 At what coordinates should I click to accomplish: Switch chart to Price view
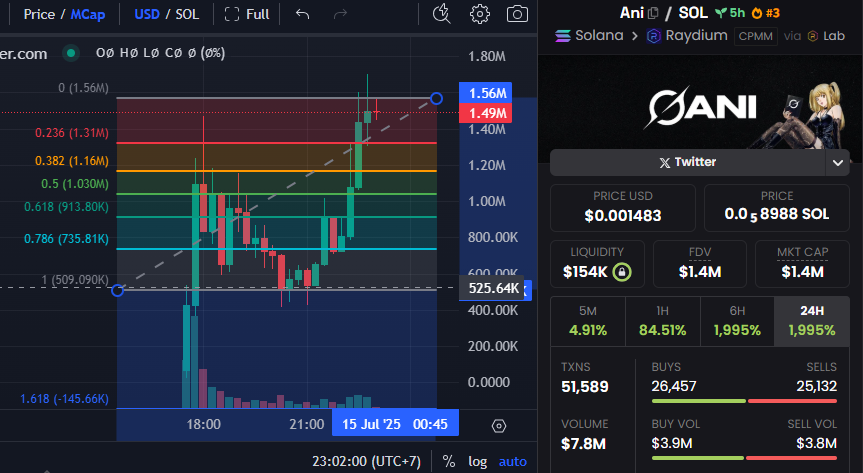(x=39, y=14)
